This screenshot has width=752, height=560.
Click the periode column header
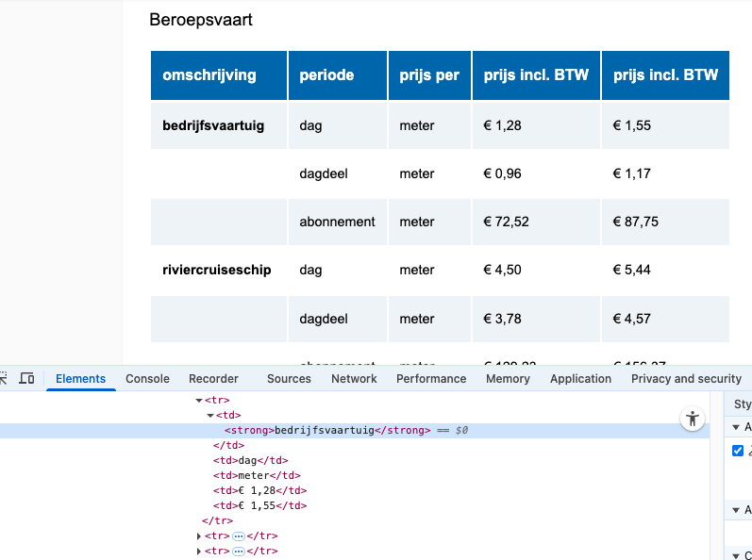pos(338,75)
